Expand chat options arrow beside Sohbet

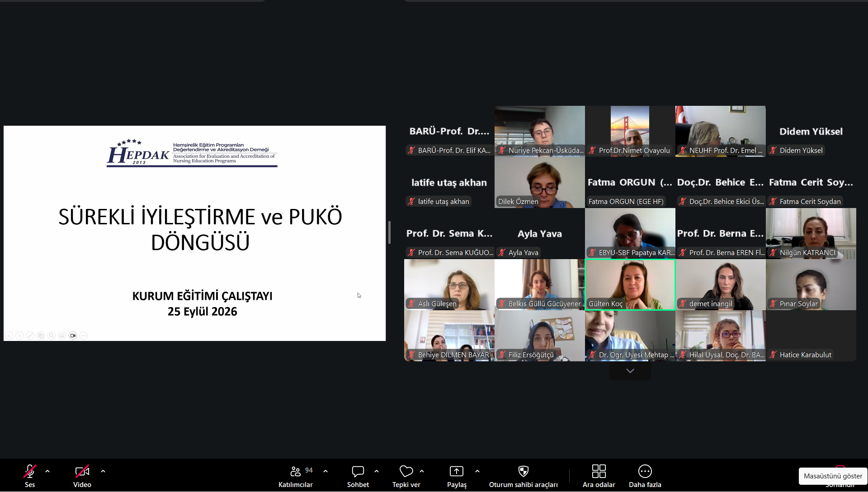(x=377, y=471)
